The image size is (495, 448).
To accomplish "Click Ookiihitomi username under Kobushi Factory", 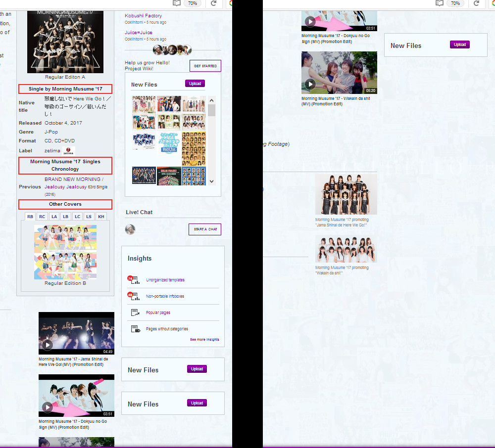I will tap(134, 22).
